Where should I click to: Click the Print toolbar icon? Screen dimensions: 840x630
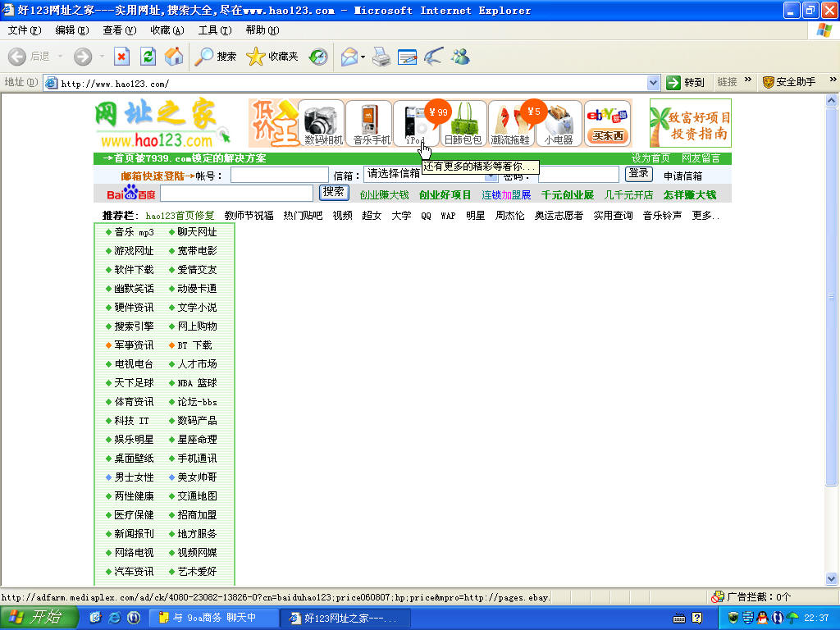[381, 57]
